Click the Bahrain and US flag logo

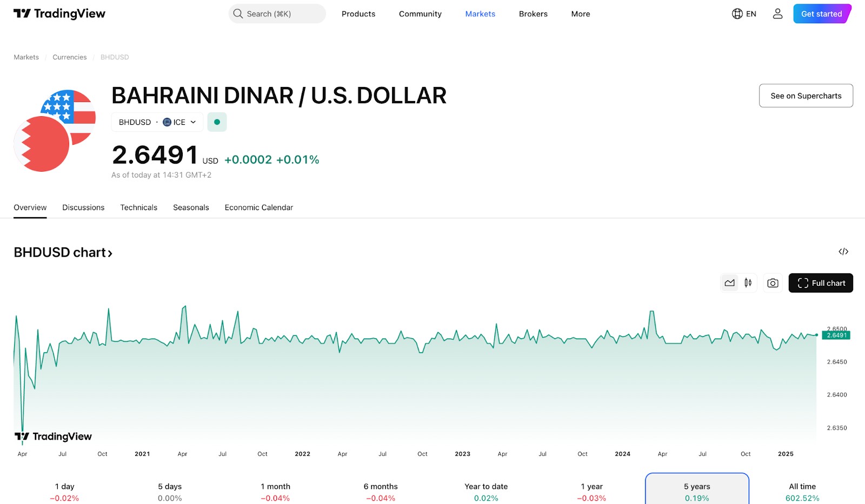55,131
